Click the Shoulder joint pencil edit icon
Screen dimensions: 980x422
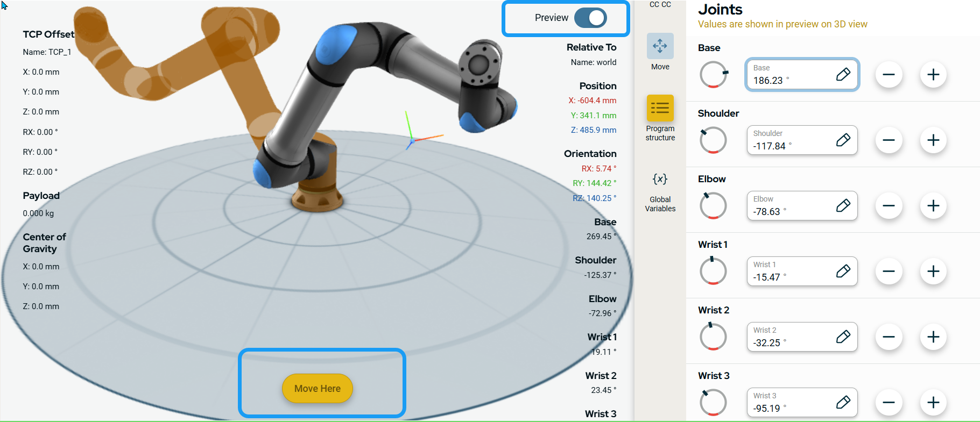(843, 140)
